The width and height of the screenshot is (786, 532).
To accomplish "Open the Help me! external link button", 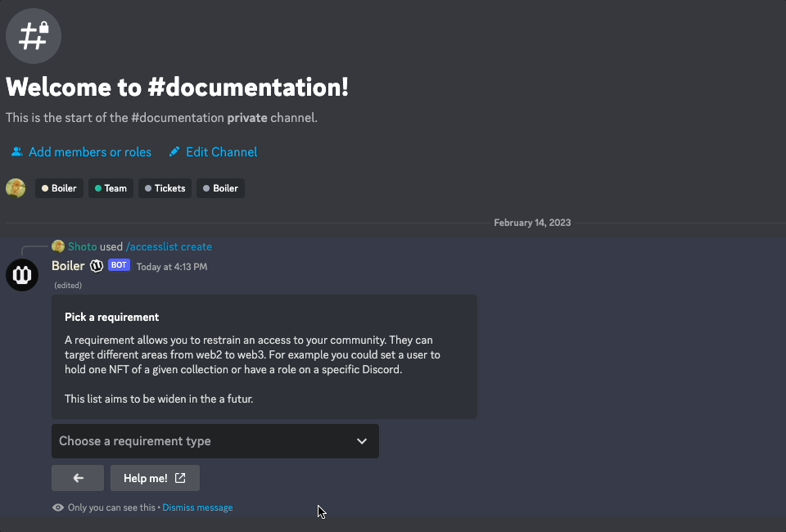I will 155,478.
